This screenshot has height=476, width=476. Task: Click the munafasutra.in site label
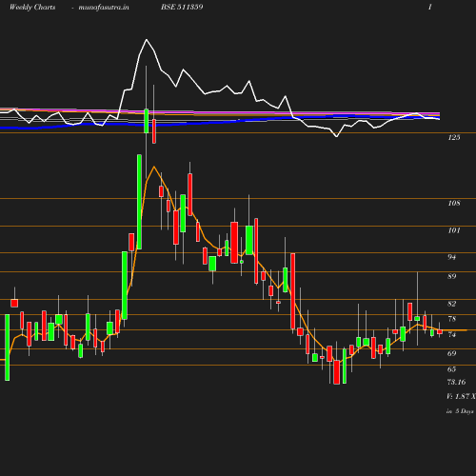click(104, 7)
